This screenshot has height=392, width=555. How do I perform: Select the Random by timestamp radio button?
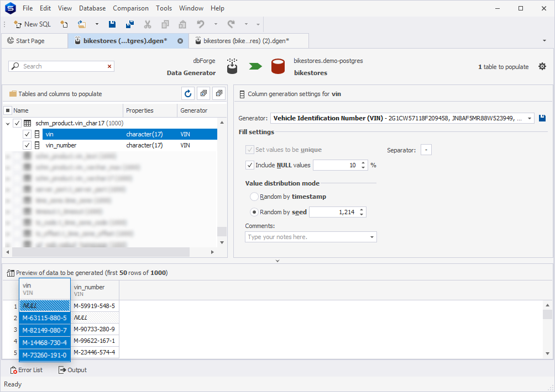(254, 197)
